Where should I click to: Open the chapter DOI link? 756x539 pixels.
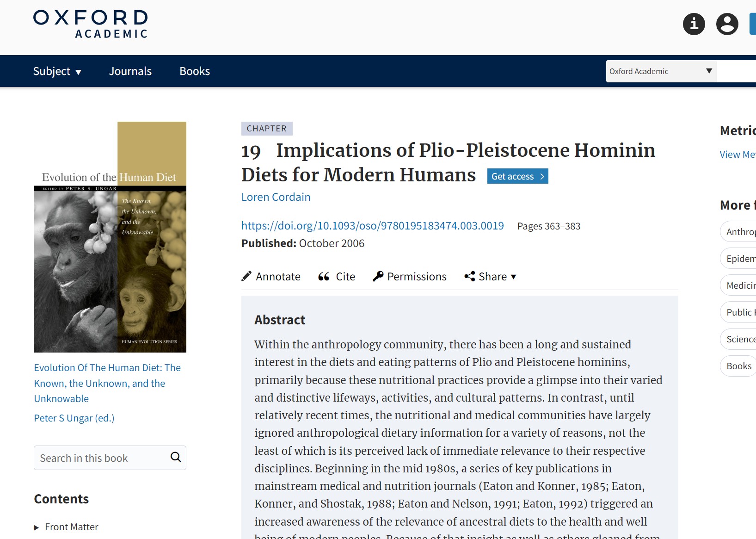click(372, 226)
